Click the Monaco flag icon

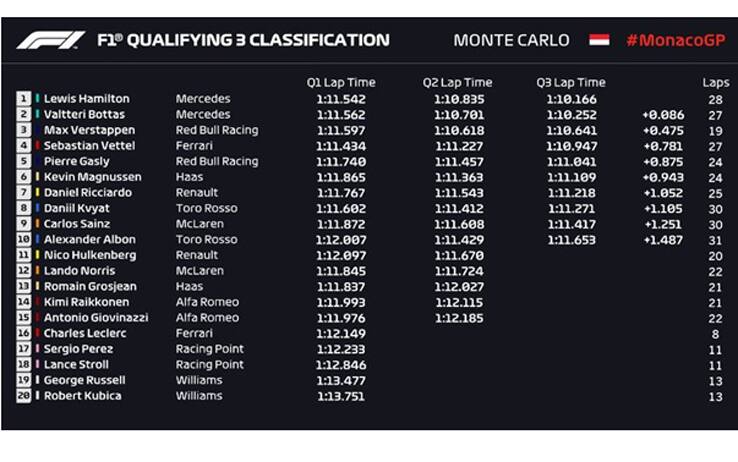[x=599, y=41]
